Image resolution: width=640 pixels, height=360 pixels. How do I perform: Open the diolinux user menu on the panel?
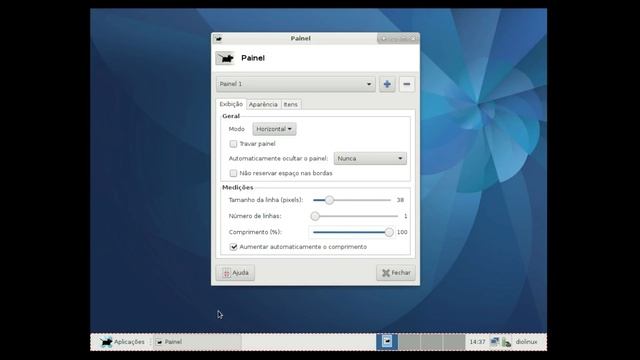click(527, 342)
